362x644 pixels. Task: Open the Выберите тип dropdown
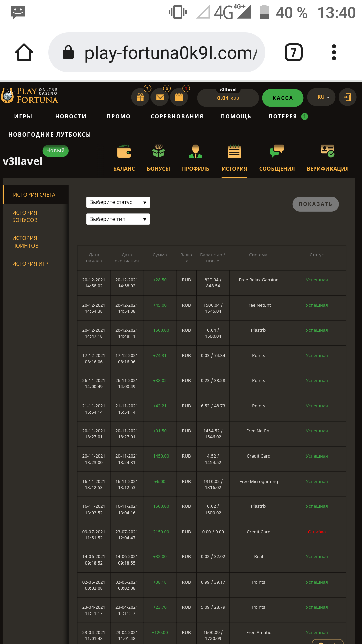(x=118, y=219)
